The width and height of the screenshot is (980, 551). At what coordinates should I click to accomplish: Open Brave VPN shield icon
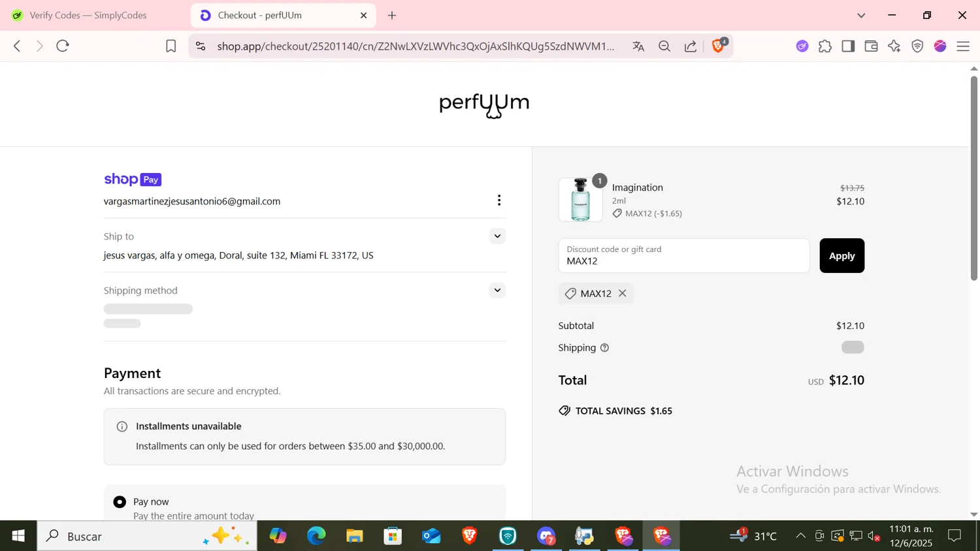point(917,46)
